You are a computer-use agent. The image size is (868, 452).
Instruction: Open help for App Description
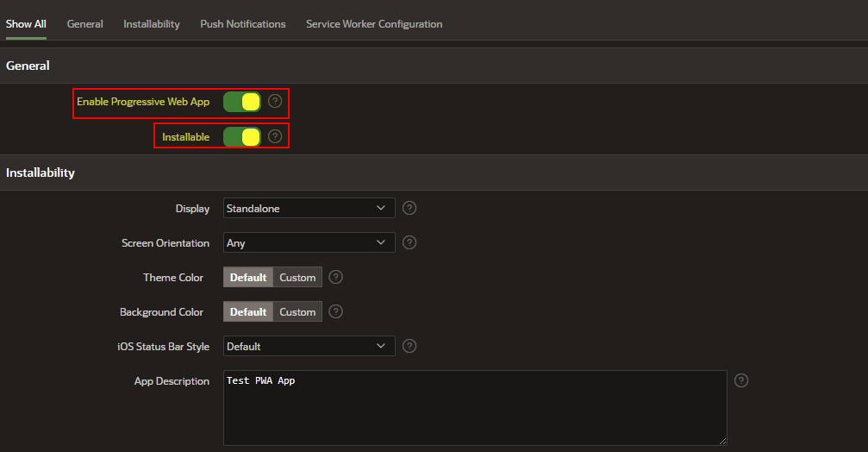coord(741,380)
